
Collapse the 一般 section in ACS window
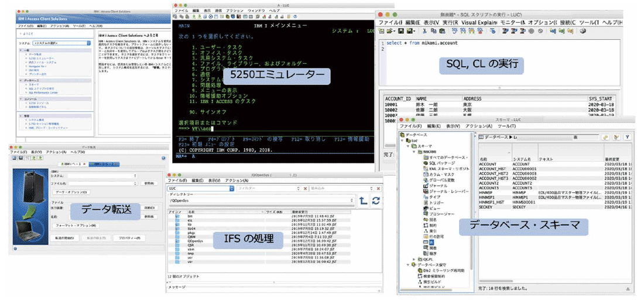coord(21,50)
